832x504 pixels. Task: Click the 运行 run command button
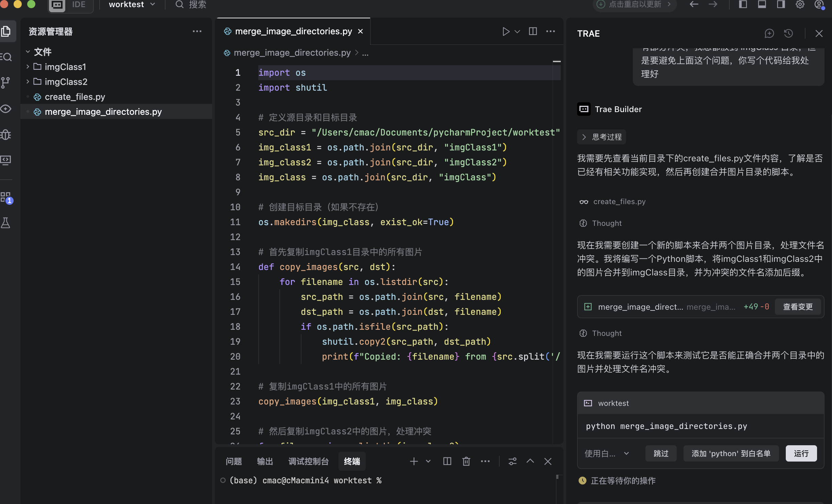[x=801, y=453]
